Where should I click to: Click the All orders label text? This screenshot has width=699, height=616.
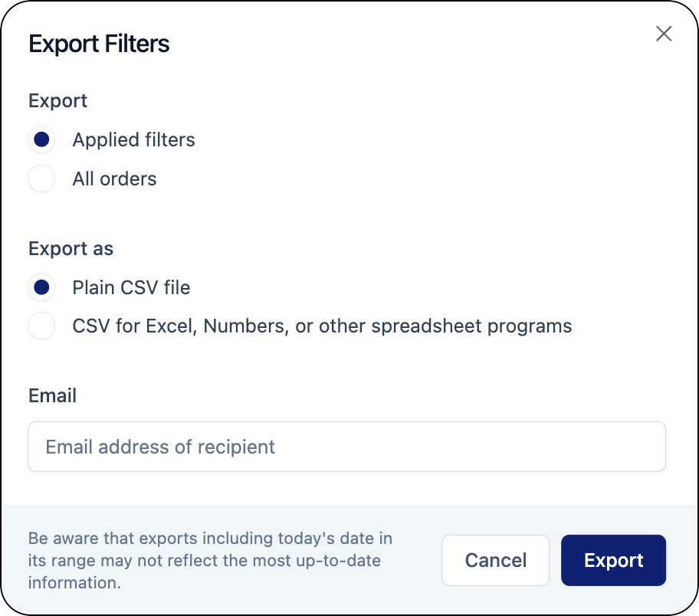(113, 179)
